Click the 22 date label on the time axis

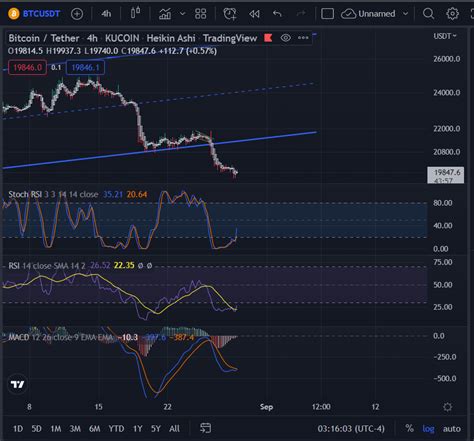click(167, 407)
